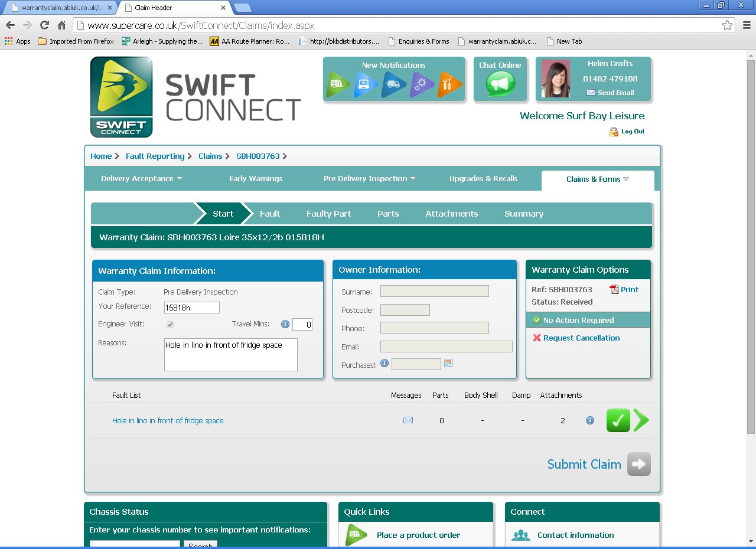Open messages envelope for the lino fault
Viewport: 756px width, 549px height.
[x=408, y=420]
